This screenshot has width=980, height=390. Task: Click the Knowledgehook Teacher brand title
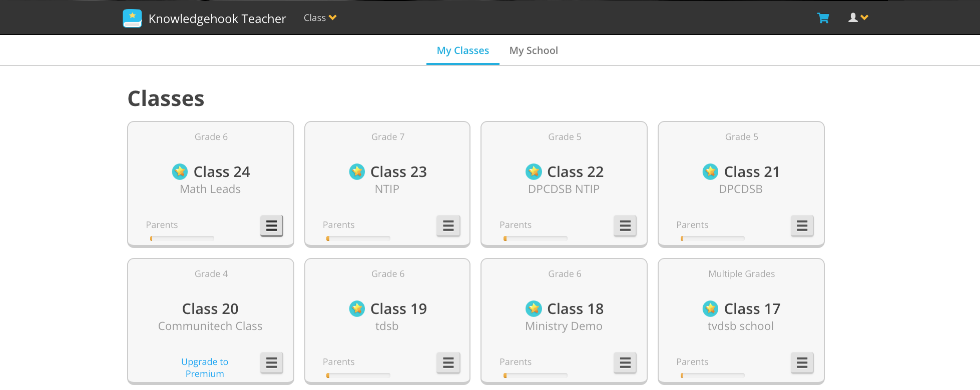click(x=217, y=18)
